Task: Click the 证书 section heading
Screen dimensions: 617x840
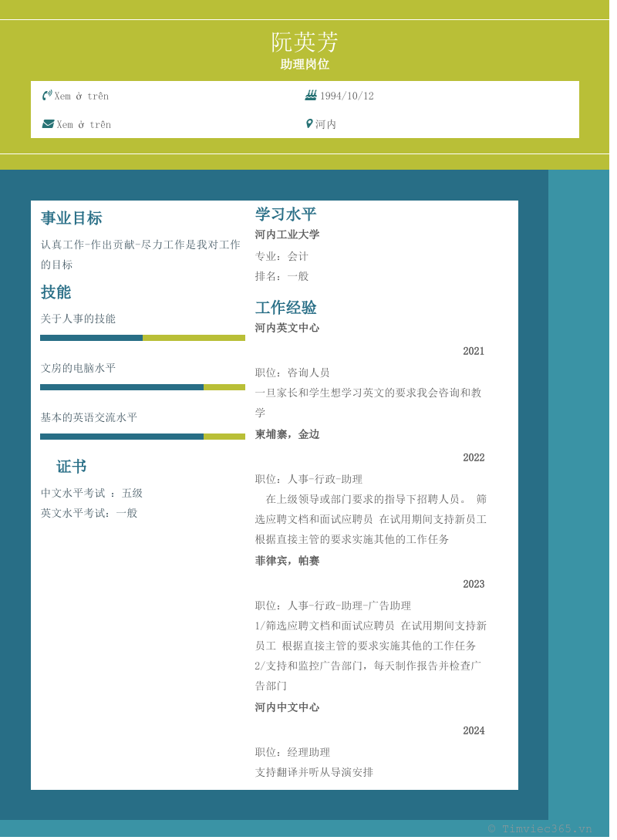Action: coord(72,467)
